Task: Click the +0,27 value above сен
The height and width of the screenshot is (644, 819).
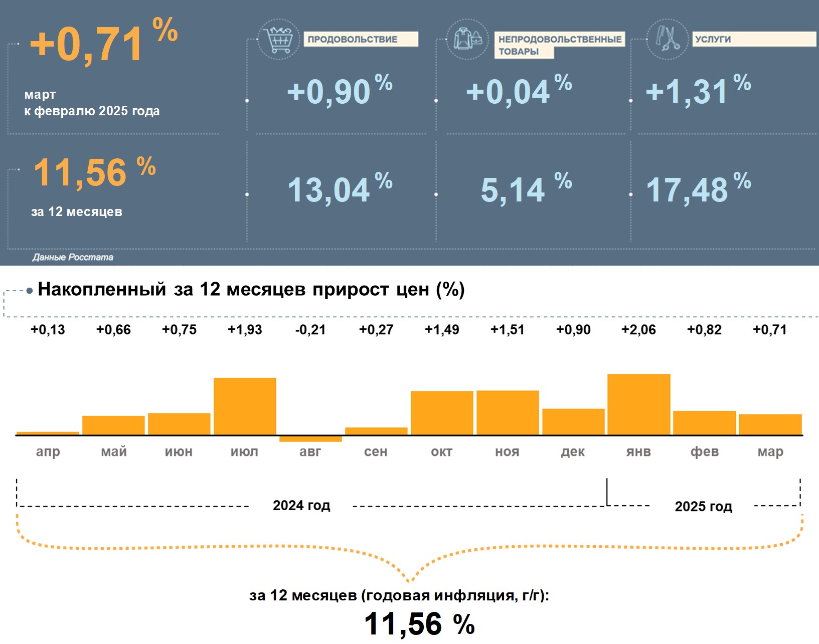Action: [x=376, y=330]
